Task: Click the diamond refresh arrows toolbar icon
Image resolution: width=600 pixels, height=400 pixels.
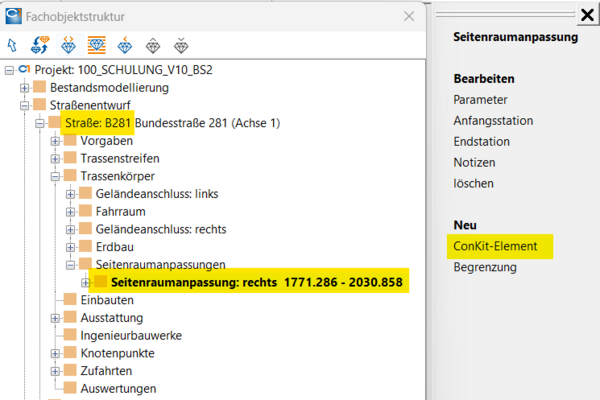Action: tap(40, 45)
